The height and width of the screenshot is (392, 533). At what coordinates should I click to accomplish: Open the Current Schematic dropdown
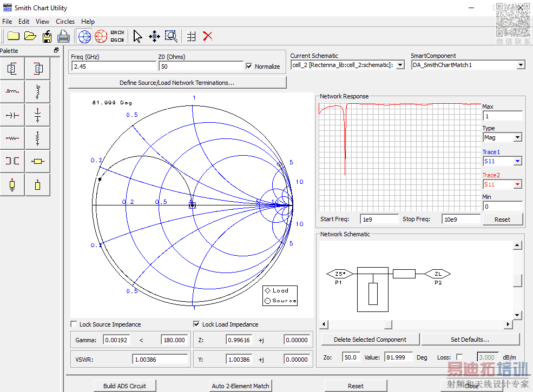[x=400, y=65]
